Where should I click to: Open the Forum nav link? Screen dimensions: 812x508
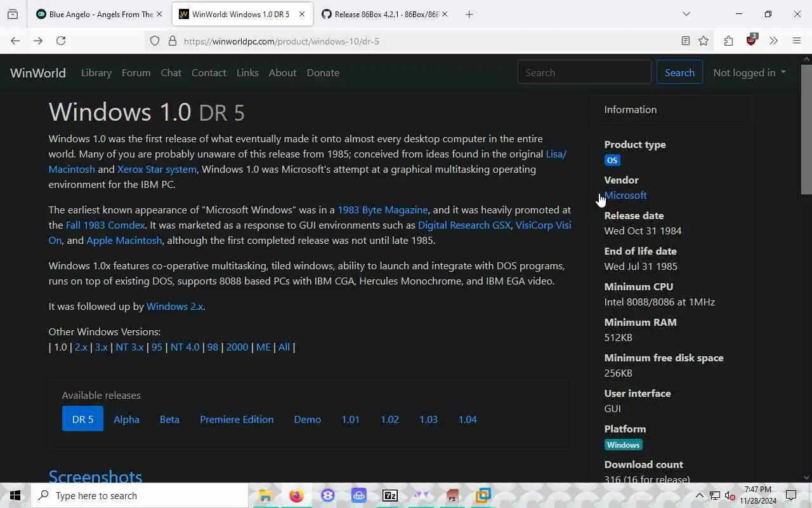pos(136,72)
